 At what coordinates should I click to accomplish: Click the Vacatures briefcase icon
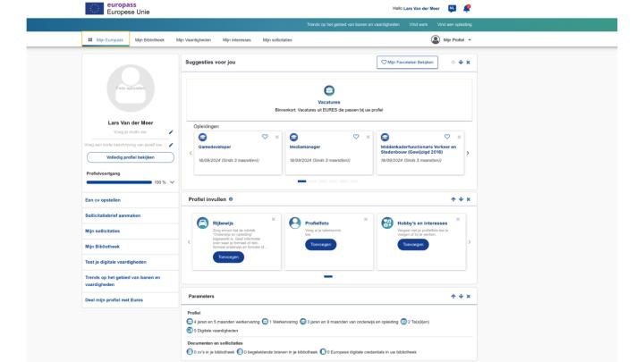[328, 91]
